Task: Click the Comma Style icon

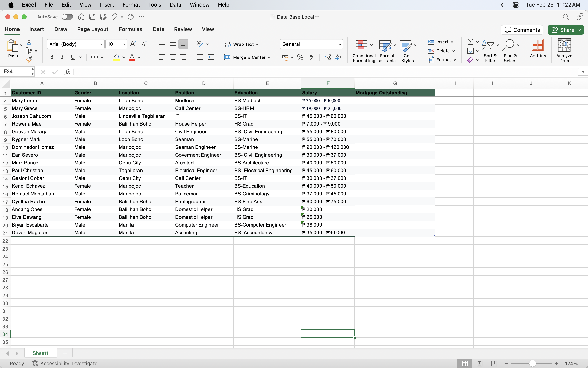Action: (x=311, y=57)
